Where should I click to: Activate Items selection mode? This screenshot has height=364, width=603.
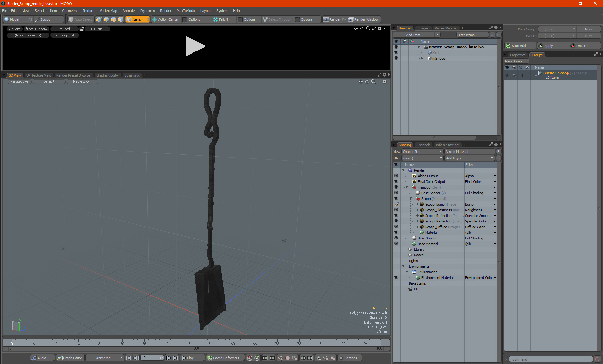[137, 19]
